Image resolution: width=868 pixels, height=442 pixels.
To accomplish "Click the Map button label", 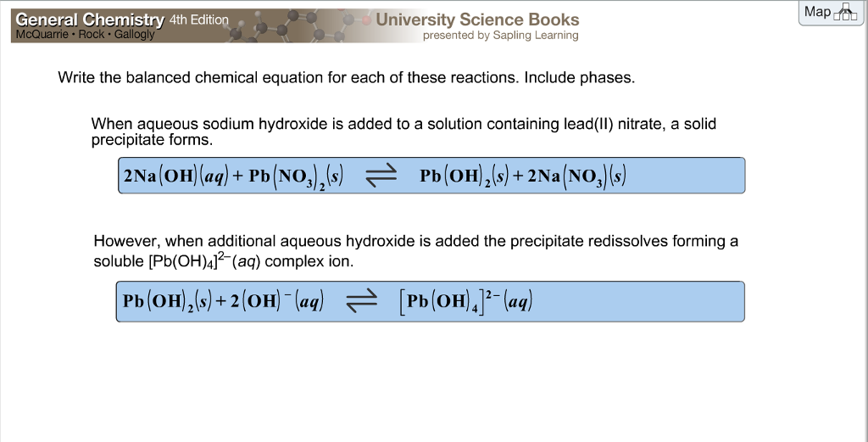I will (817, 12).
